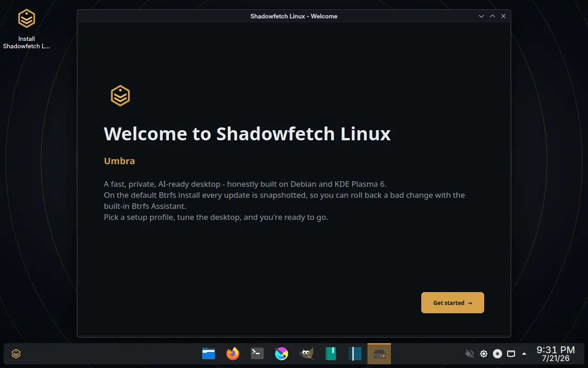Viewport: 588px width, 368px height.
Task: Launch GIMP from the taskbar
Action: [x=306, y=354]
